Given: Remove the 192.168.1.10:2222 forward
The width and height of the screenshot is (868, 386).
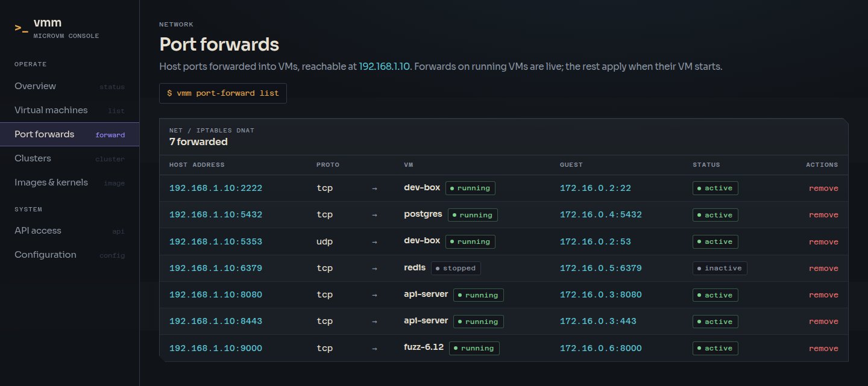Looking at the screenshot, I should pyautogui.click(x=823, y=188).
